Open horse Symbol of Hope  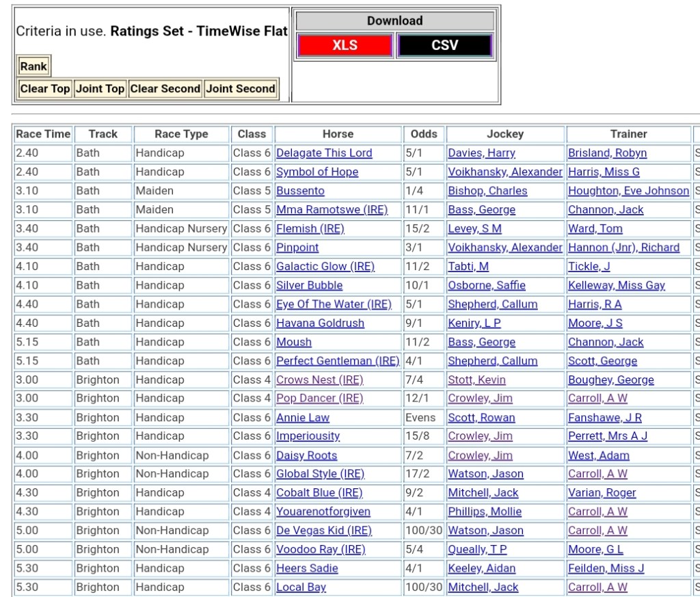317,172
